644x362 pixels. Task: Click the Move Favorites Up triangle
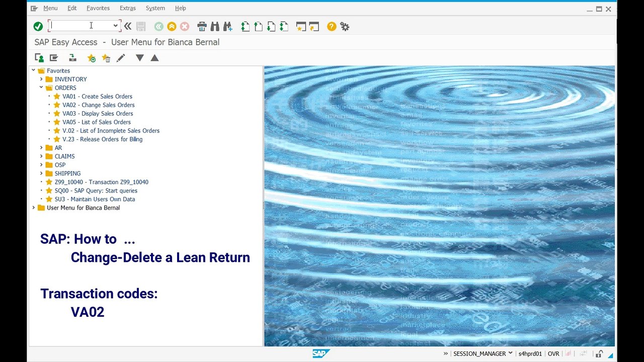pos(154,58)
